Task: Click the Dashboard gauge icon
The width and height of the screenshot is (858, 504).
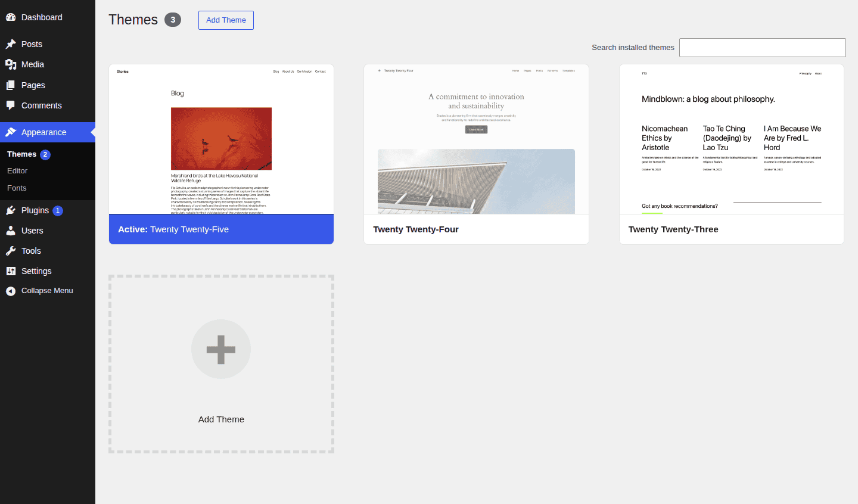Action: (11, 17)
